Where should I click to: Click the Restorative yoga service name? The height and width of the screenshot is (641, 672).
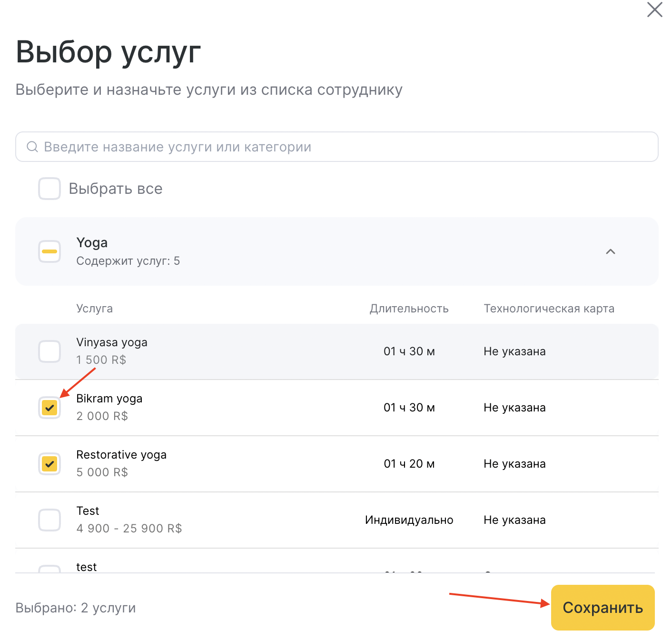[121, 455]
